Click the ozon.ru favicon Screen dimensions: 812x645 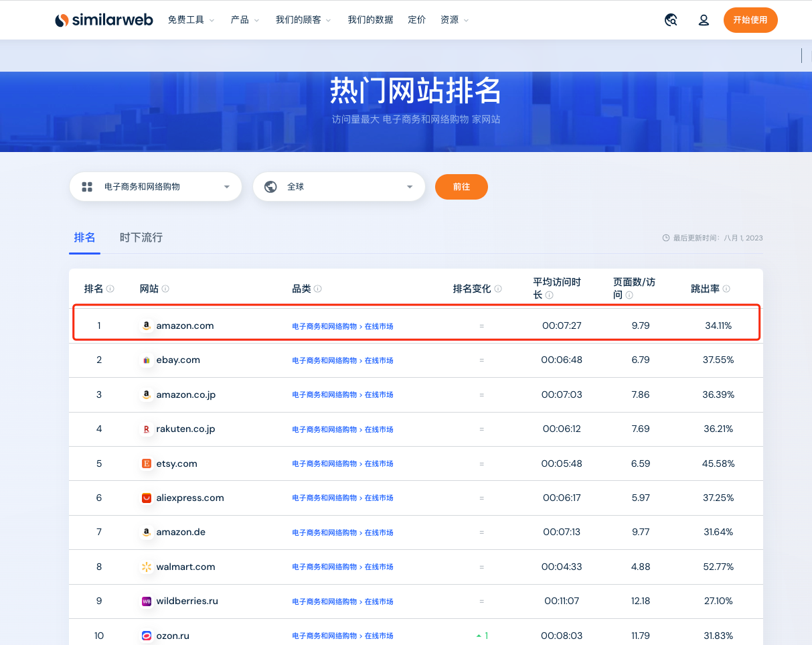tap(146, 636)
